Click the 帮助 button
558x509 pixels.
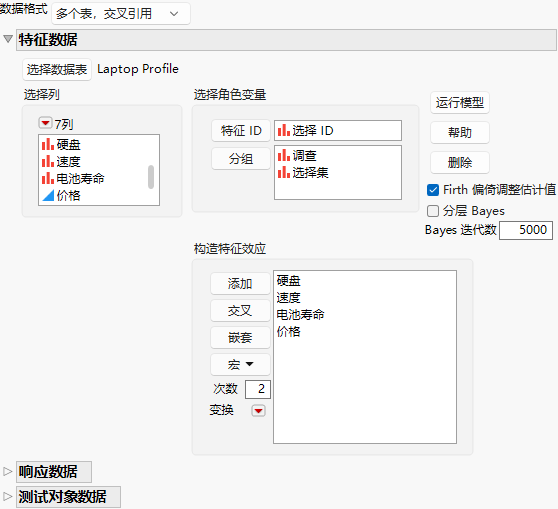[x=459, y=133]
